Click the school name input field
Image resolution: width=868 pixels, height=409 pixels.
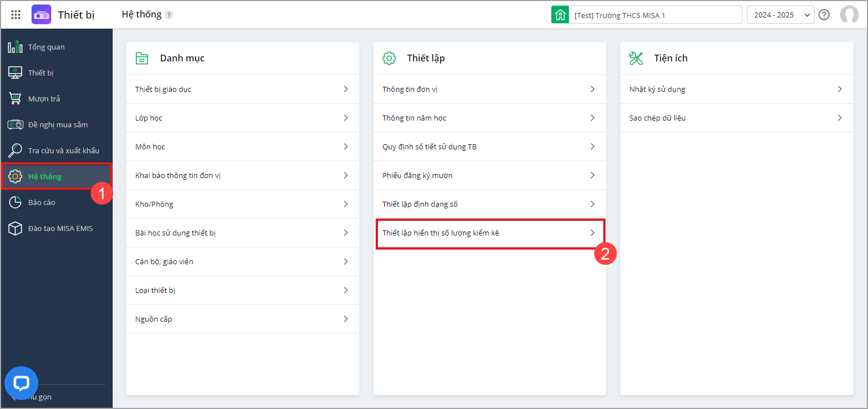pyautogui.click(x=655, y=15)
